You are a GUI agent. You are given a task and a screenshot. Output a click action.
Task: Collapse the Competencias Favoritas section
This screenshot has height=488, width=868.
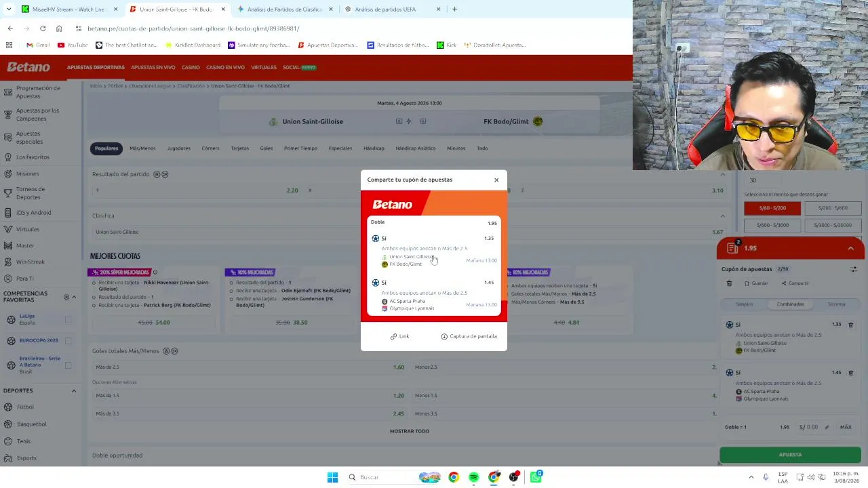pyautogui.click(x=74, y=297)
